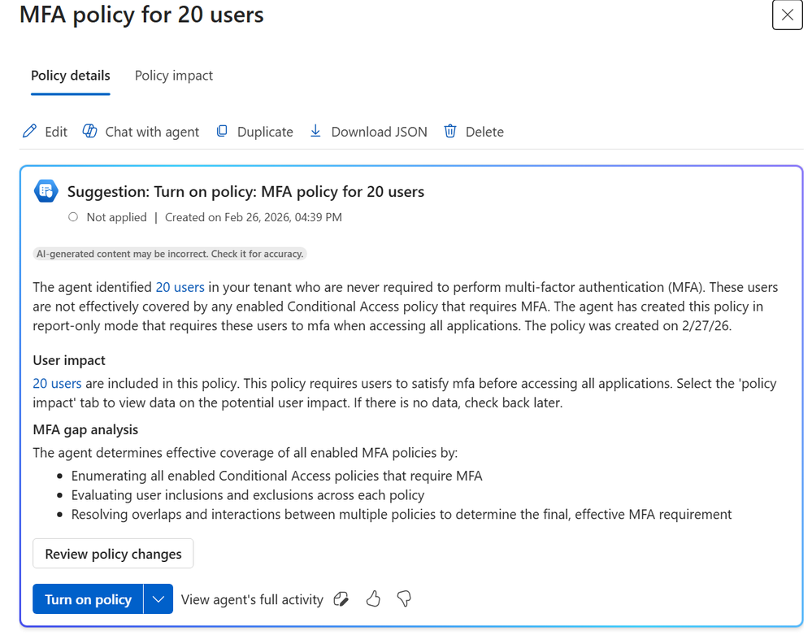Viewport: 812px width, 644px height.
Task: Click the Not applied status circle
Action: (73, 217)
